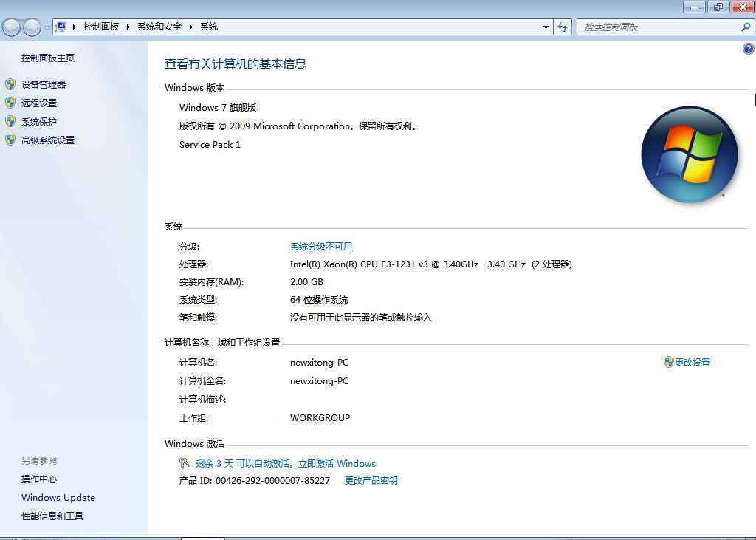Click the Service Pack 1 text

[210, 144]
